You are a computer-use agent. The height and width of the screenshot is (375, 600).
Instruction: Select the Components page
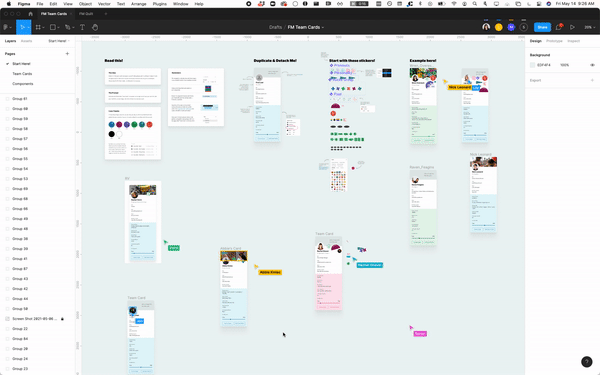click(x=23, y=84)
